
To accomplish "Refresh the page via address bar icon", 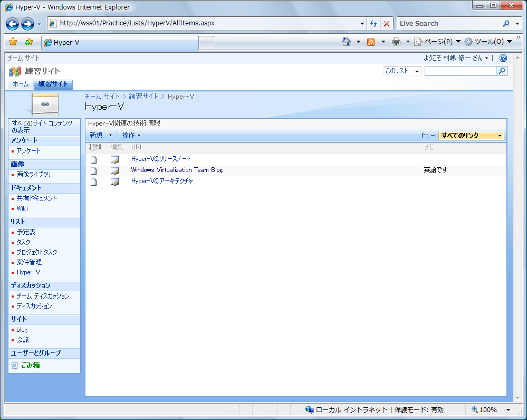I will [x=373, y=24].
